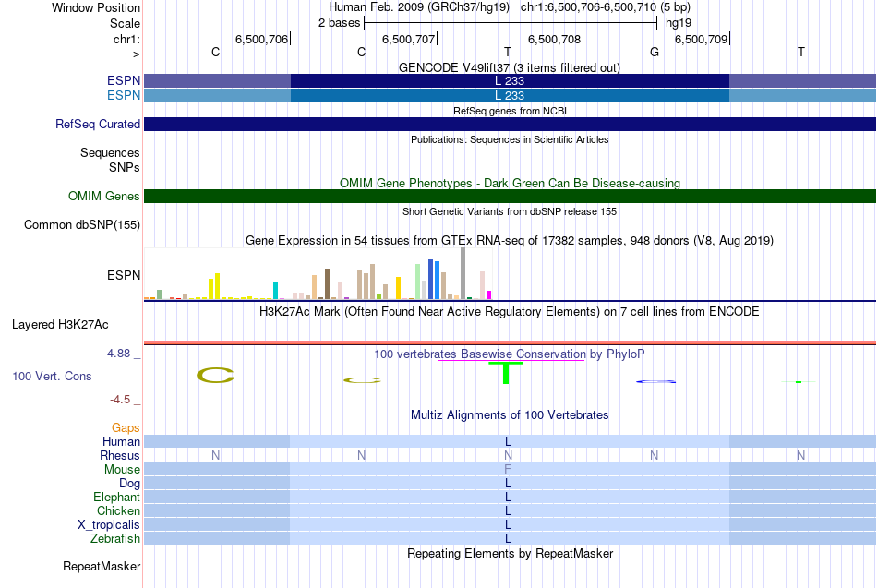Open '100 vertebrates Basewise Conservation by PhyloP' title
The image size is (877, 588).
[510, 354]
